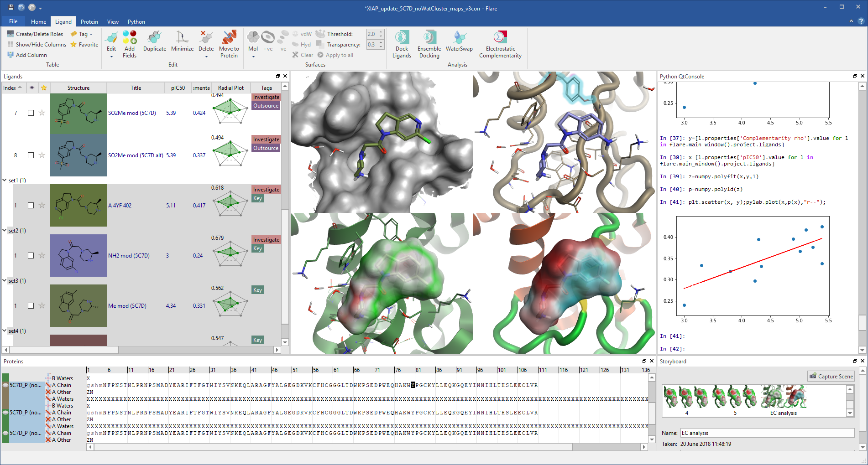Image resolution: width=868 pixels, height=465 pixels.
Task: Select the EC analysis storyboard thumbnail
Action: [x=784, y=398]
